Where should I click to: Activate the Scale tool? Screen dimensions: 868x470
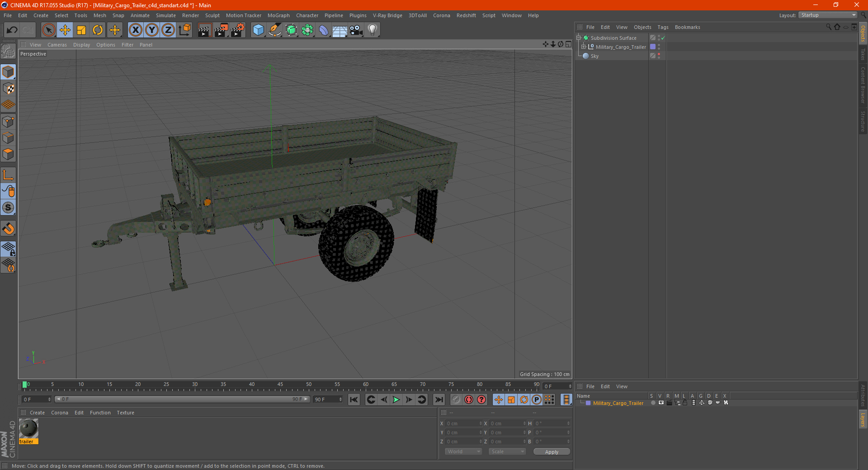click(x=81, y=30)
